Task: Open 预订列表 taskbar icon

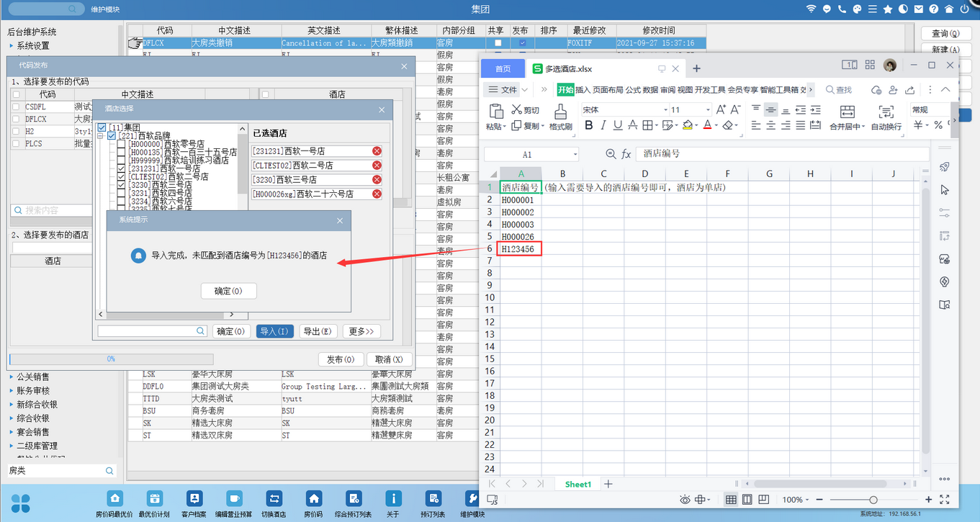Action: [433, 498]
